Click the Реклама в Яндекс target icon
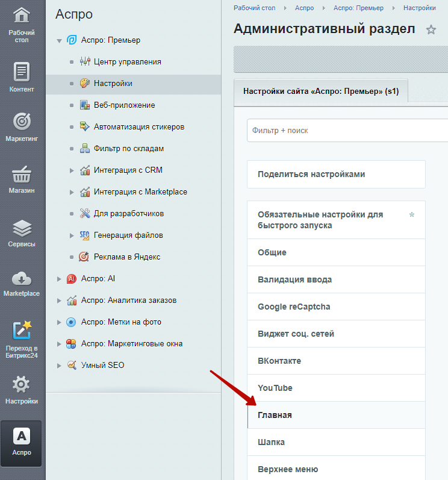 coord(84,257)
